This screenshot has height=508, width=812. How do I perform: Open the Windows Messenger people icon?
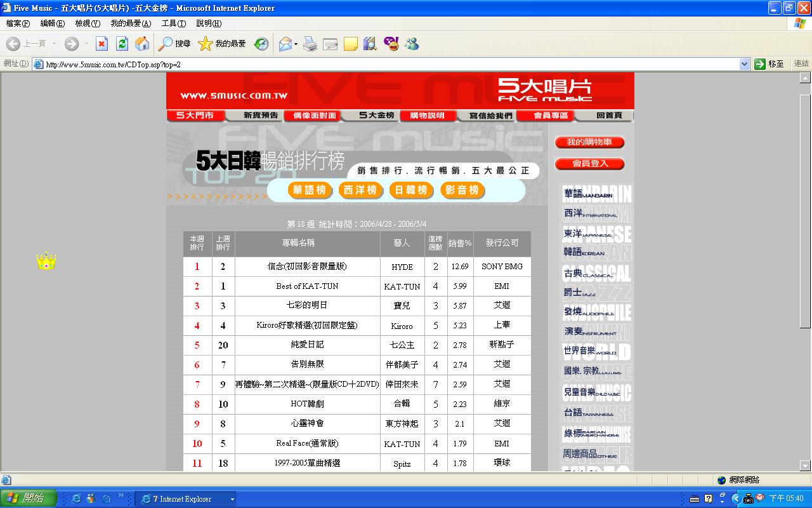(x=412, y=44)
